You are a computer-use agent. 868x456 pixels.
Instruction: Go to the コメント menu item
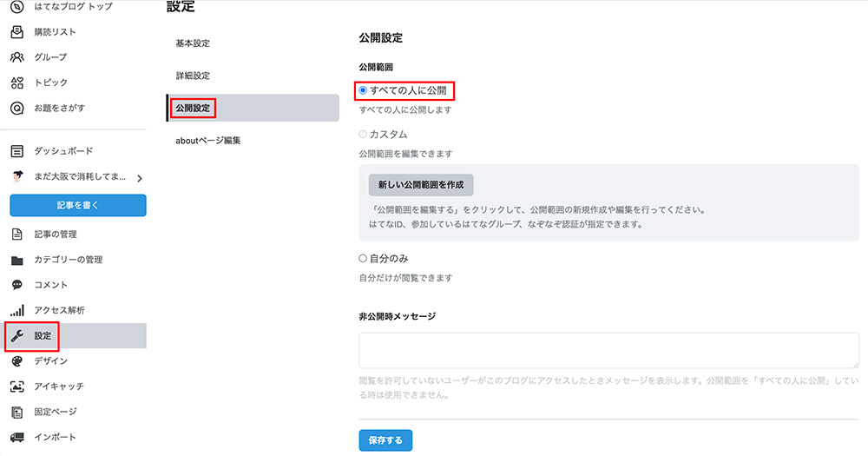coord(51,285)
